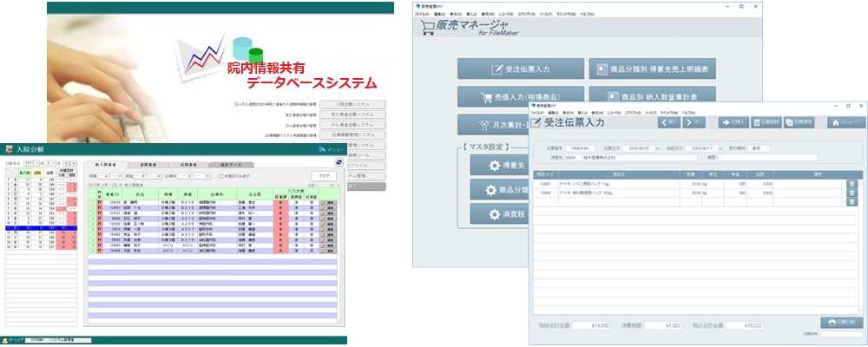Open がん患者台帳システム from hospital menu

352,125
